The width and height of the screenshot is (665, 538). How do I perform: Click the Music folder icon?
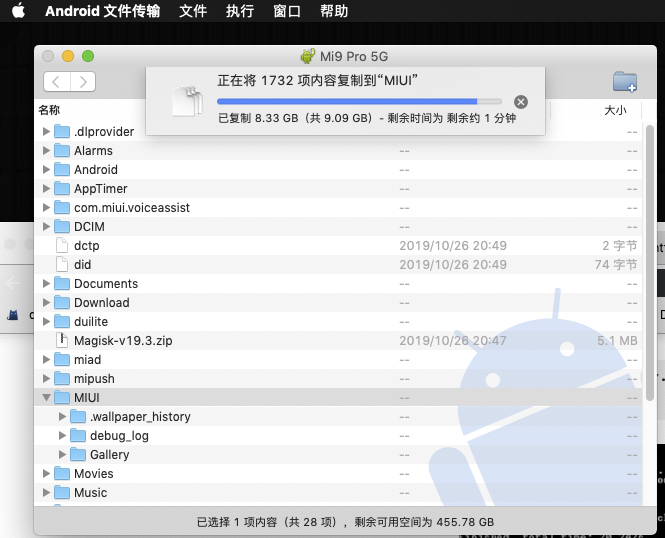point(62,492)
